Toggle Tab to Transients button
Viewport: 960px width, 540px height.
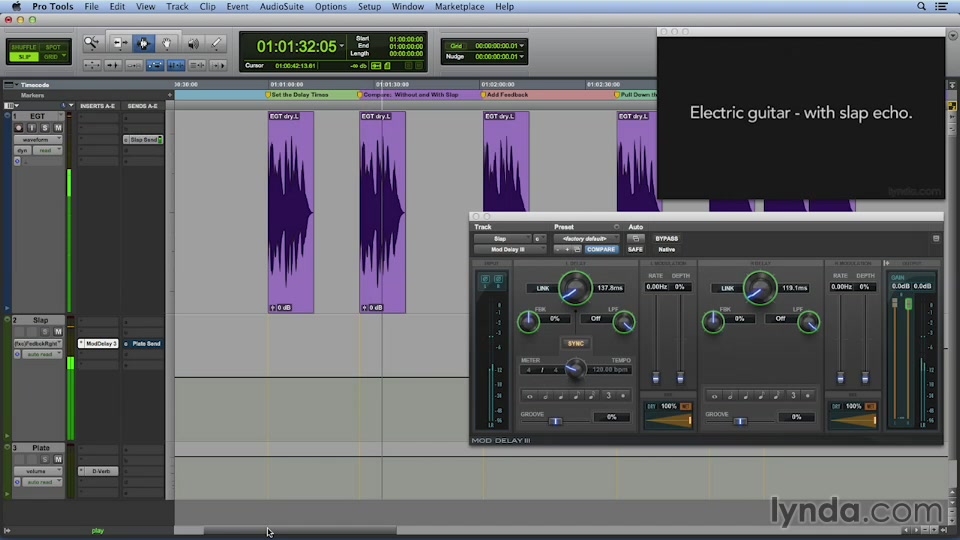pos(113,65)
